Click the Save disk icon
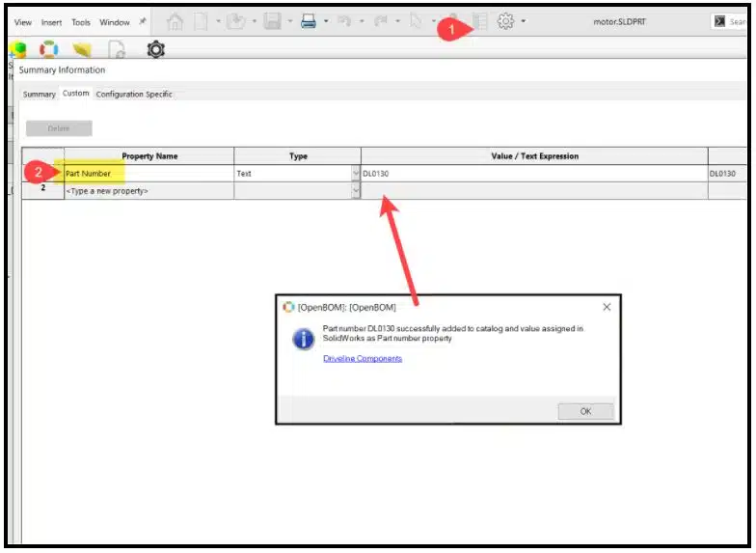 [x=272, y=21]
